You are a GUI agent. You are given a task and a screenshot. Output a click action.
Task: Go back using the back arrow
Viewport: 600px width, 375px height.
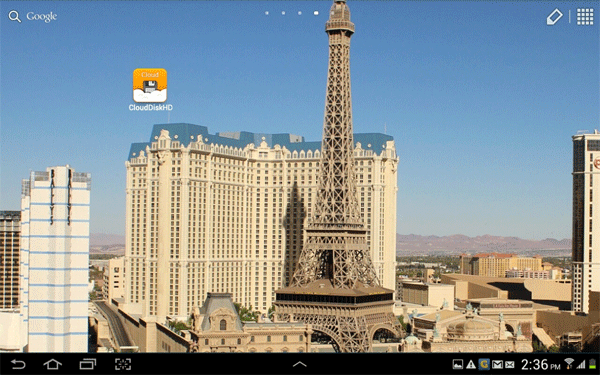[18, 364]
